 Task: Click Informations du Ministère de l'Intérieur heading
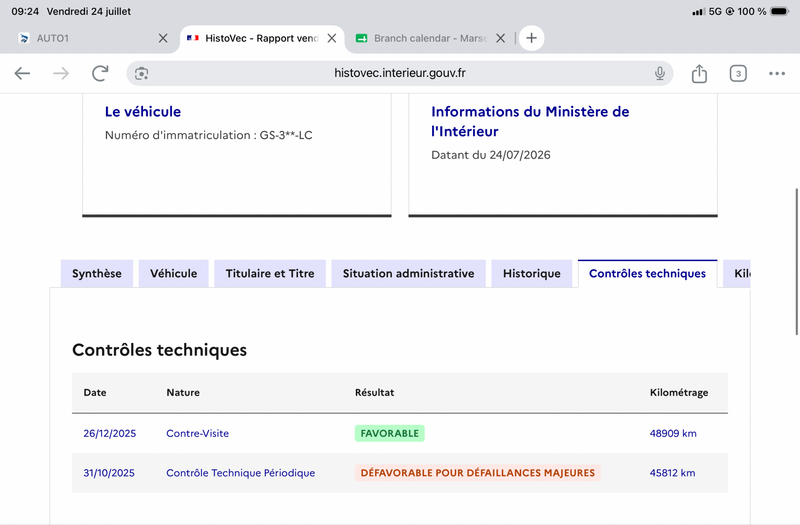530,121
